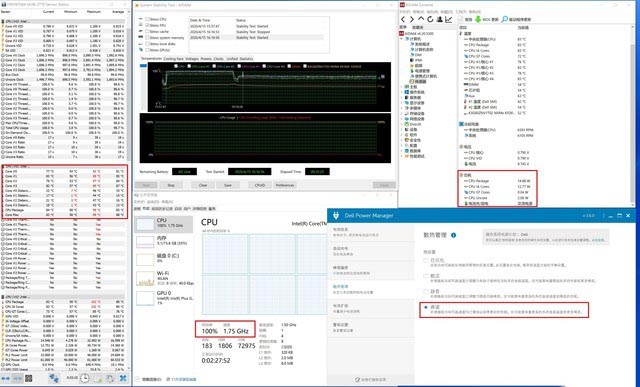Viewport: 640px width, 387px height.
Task: Switch to the Voltages tab
Action: (x=192, y=59)
